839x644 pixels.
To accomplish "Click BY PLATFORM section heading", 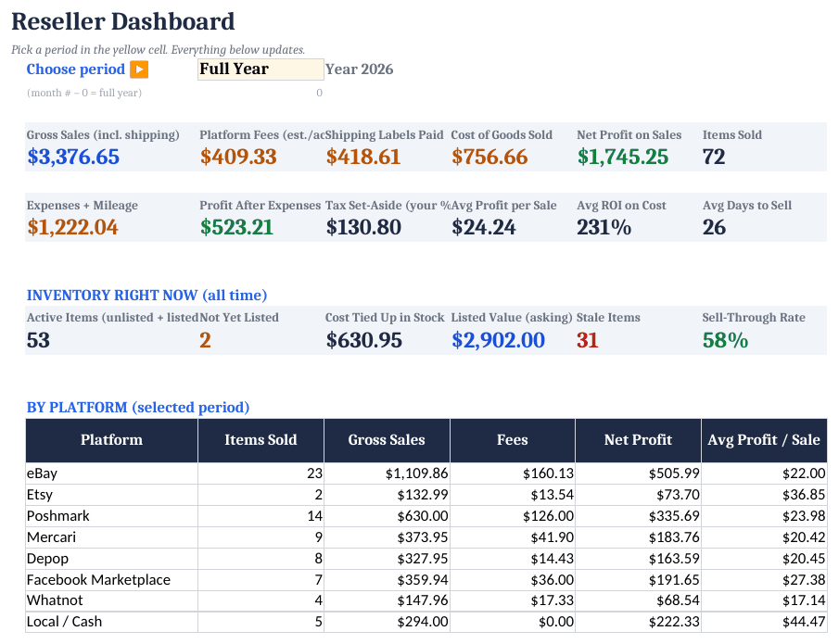I will point(138,408).
